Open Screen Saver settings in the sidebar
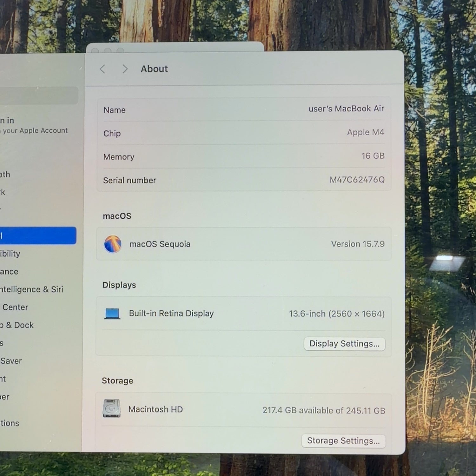Screen dimensions: 476x476 click(x=11, y=361)
